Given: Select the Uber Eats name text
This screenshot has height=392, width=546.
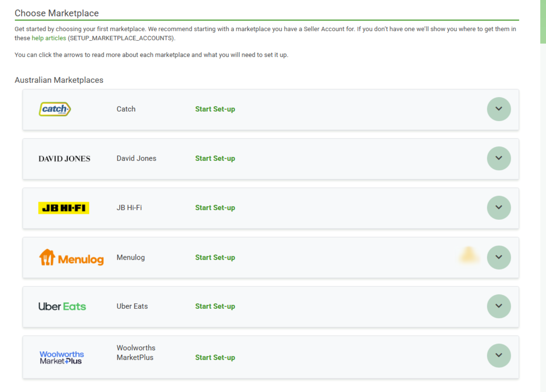Looking at the screenshot, I should [x=132, y=306].
